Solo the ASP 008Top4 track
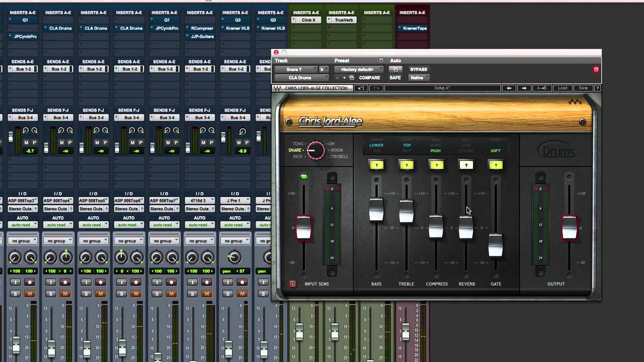The image size is (644, 362). 51,294
